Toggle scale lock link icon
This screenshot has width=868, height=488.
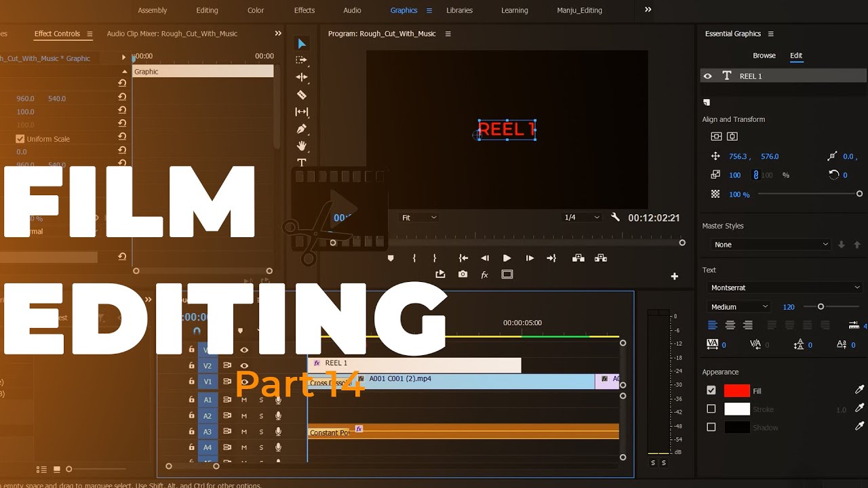[x=756, y=175]
